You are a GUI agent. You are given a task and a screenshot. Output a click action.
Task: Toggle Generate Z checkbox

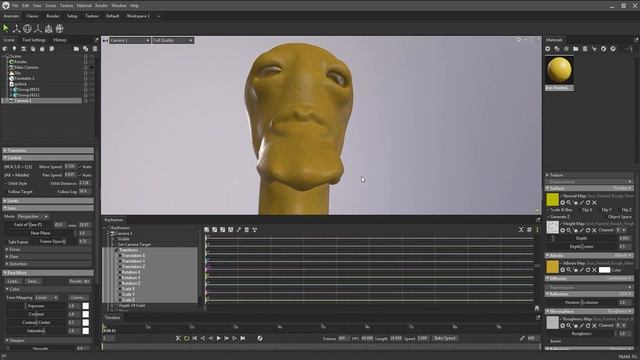(x=549, y=217)
